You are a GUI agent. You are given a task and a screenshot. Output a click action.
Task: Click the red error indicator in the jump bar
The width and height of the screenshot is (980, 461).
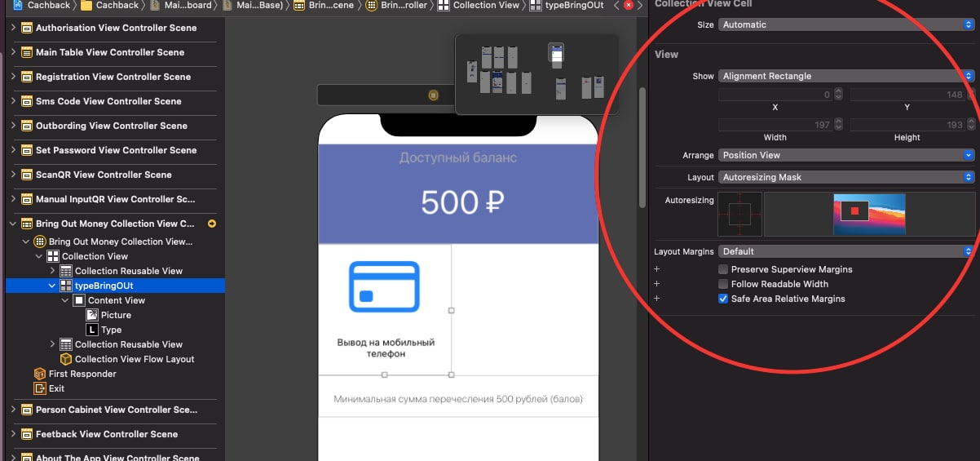[x=629, y=5]
